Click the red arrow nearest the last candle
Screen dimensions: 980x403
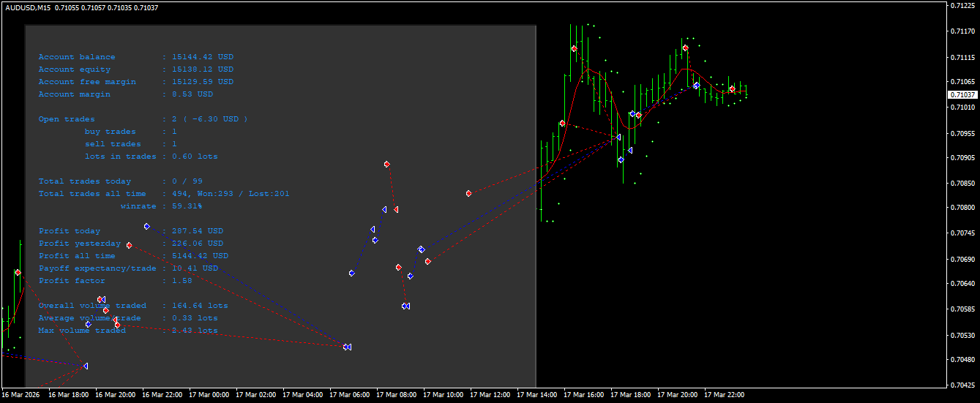pos(732,89)
